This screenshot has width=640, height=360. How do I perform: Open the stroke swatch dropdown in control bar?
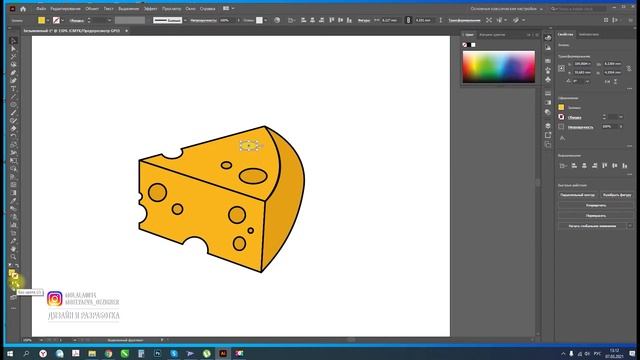[x=62, y=20]
